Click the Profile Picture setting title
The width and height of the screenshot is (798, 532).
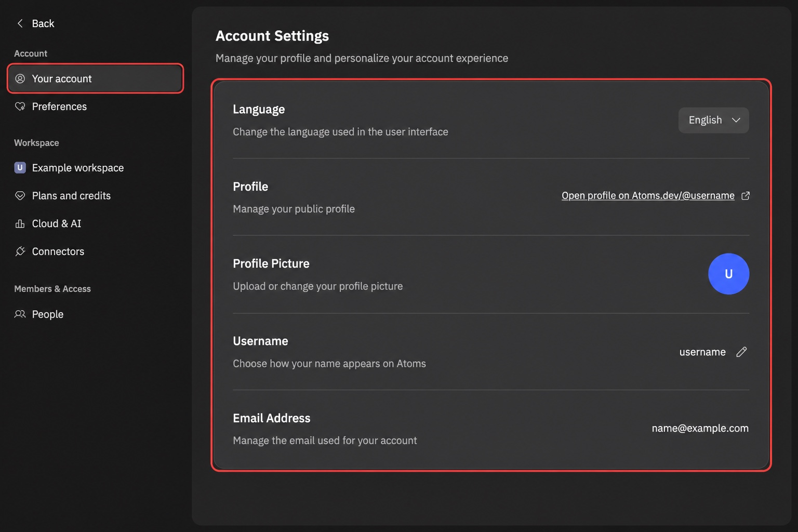[271, 263]
